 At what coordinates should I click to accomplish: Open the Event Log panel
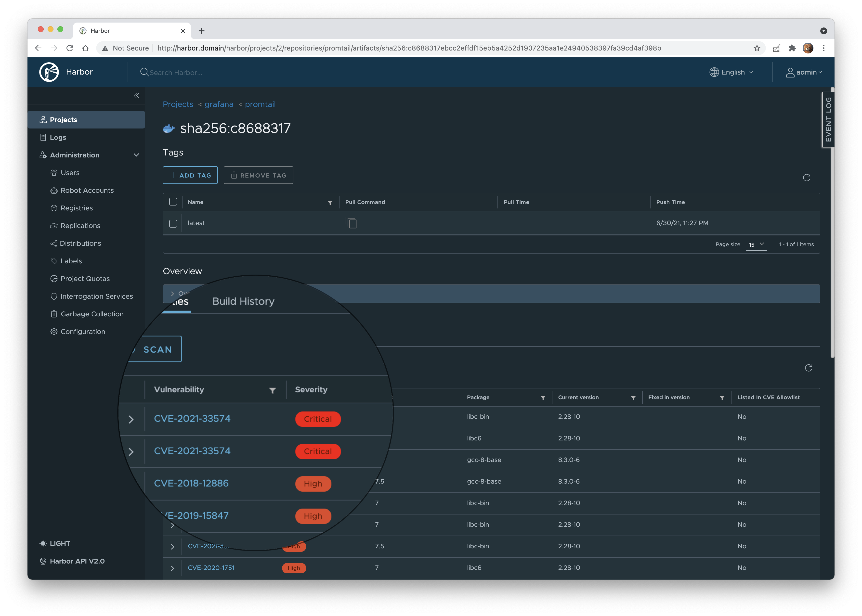tap(829, 119)
